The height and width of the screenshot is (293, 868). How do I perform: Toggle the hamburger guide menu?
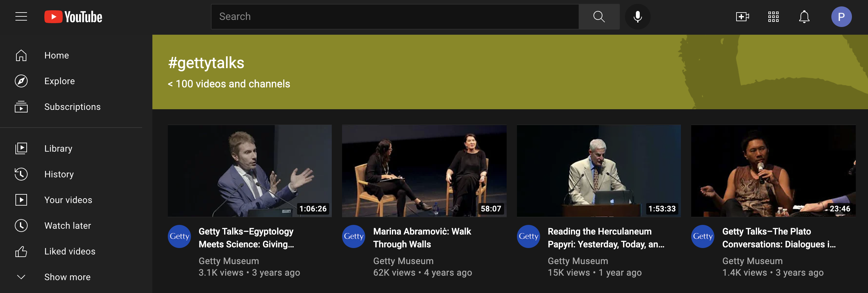click(21, 16)
